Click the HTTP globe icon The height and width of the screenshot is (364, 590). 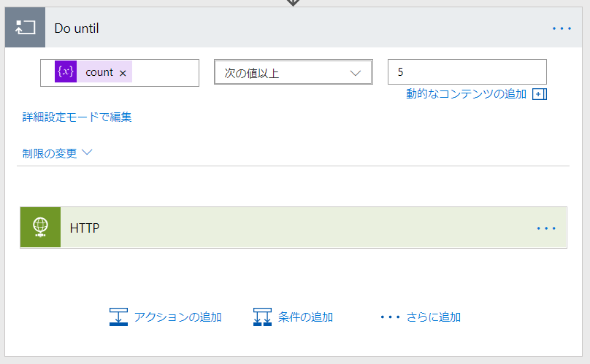(41, 227)
